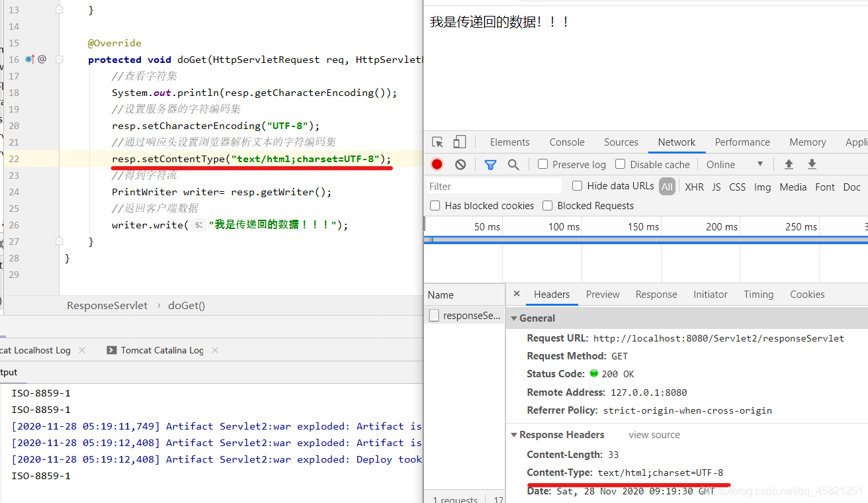Open the Online throttling dropdown
This screenshot has height=503, width=868.
point(735,164)
